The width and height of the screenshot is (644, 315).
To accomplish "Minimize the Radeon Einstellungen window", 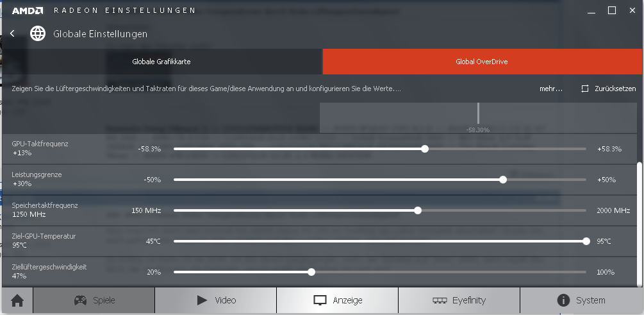I will pyautogui.click(x=591, y=13).
